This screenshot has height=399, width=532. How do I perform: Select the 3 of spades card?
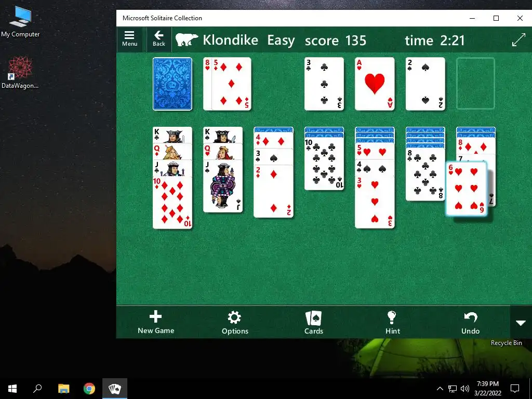tap(273, 157)
